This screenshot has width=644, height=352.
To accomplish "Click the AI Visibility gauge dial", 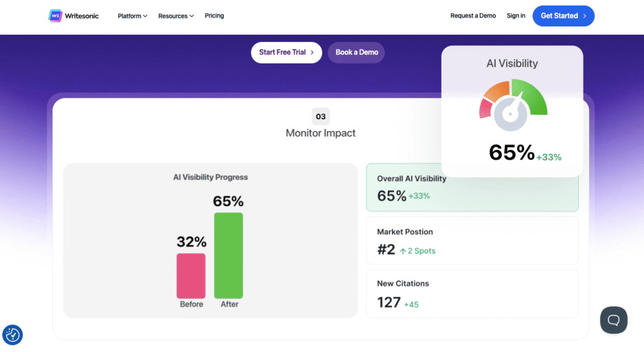I will (513, 106).
